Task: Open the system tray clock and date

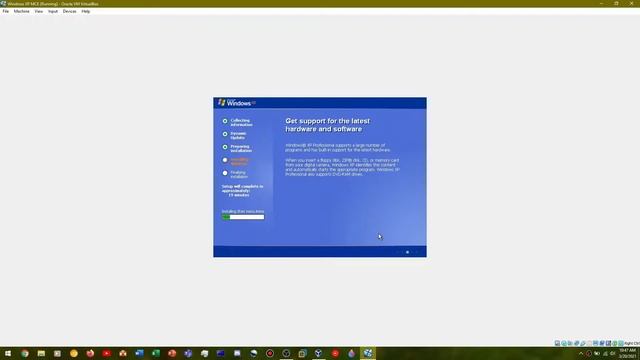Action: 627,353
